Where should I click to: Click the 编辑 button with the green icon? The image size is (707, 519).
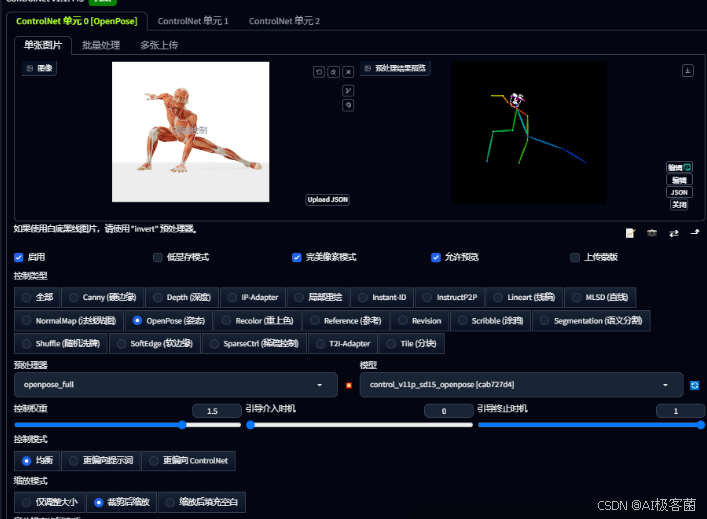(x=679, y=167)
